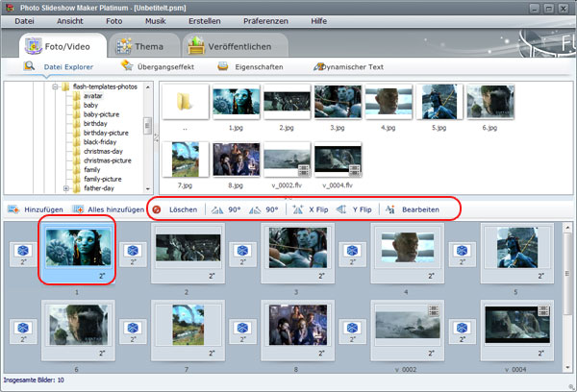Click the Löschen delete icon

(x=157, y=209)
